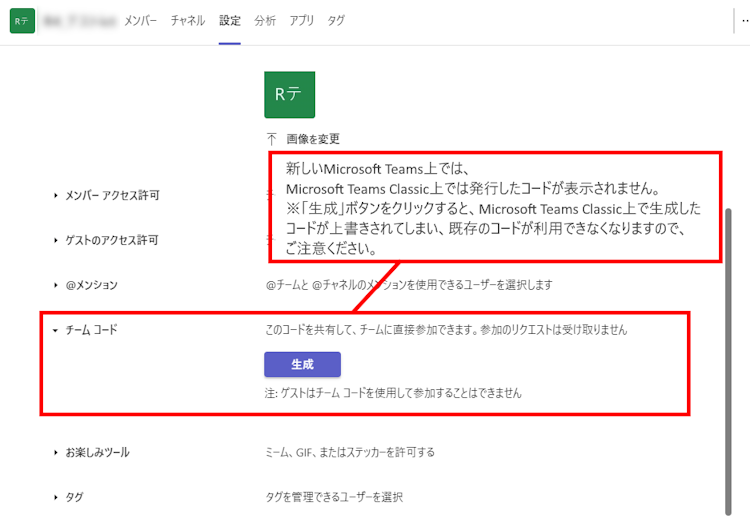
Task: Expand the お楽しみツール section
Action: 97,452
